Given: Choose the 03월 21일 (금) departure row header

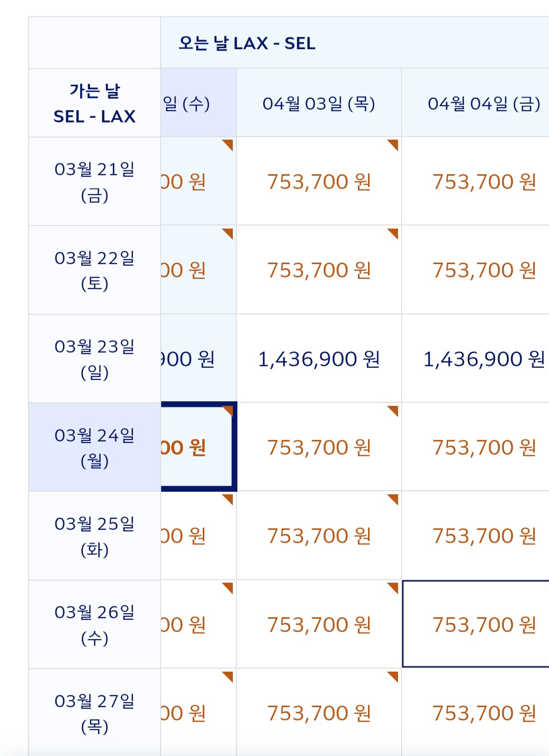Looking at the screenshot, I should point(95,181).
